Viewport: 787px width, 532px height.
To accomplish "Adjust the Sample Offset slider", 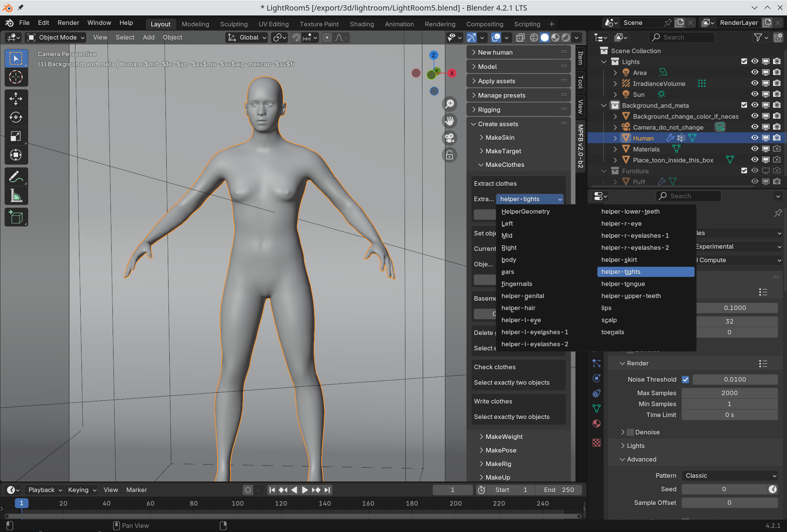I will 730,503.
